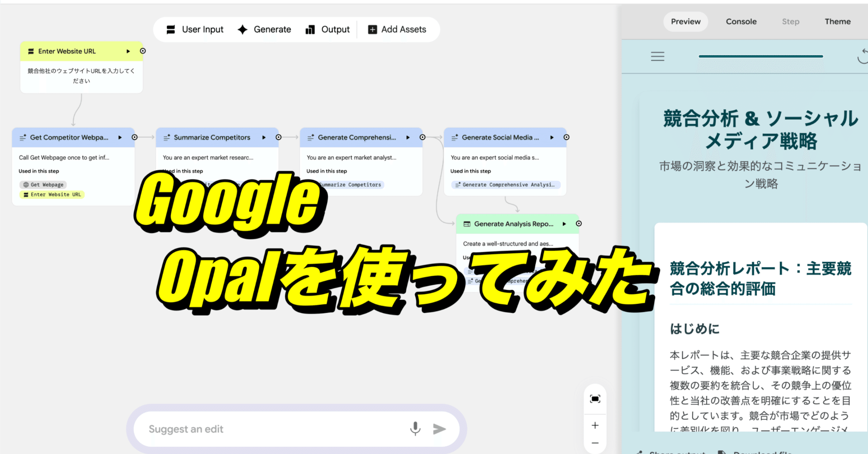The width and height of the screenshot is (868, 454).
Task: Activate the voice input microphone
Action: [x=415, y=429]
